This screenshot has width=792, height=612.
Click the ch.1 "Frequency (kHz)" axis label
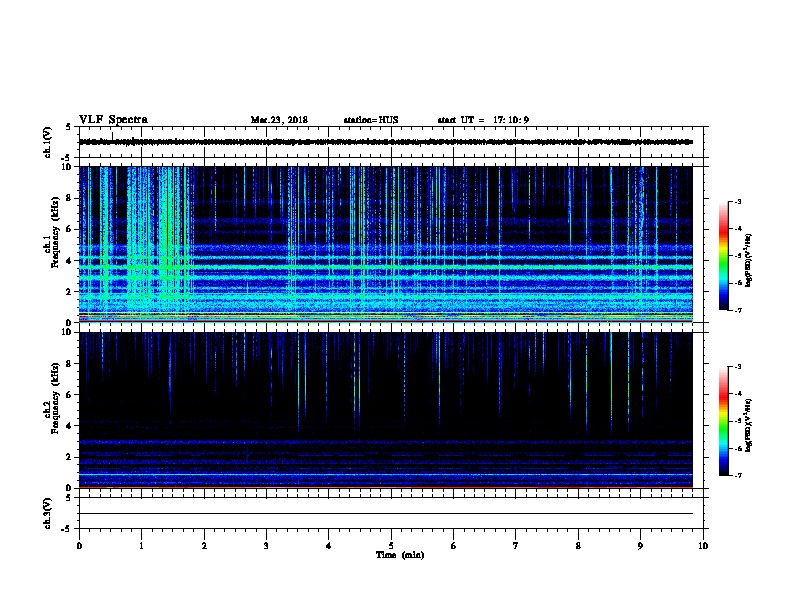tap(55, 233)
